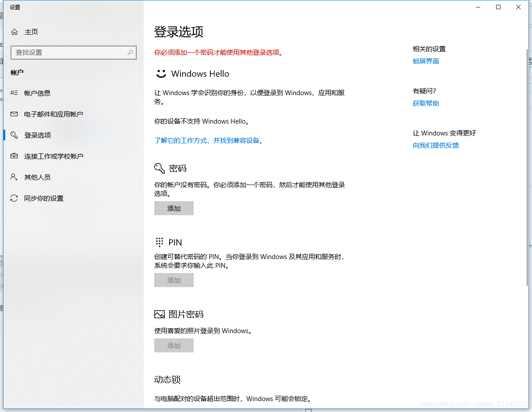Viewport: 532px width, 412px height.
Task: Open 同步你的设置 page
Action: click(x=74, y=198)
